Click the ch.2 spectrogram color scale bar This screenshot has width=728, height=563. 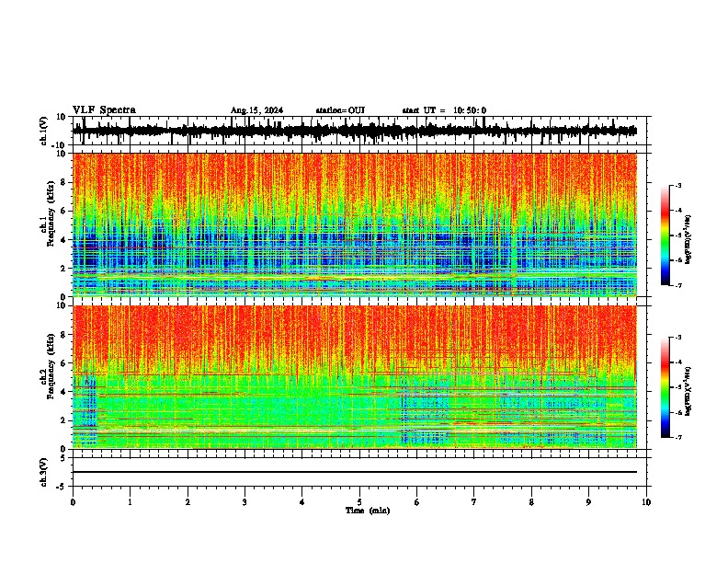[x=665, y=387]
